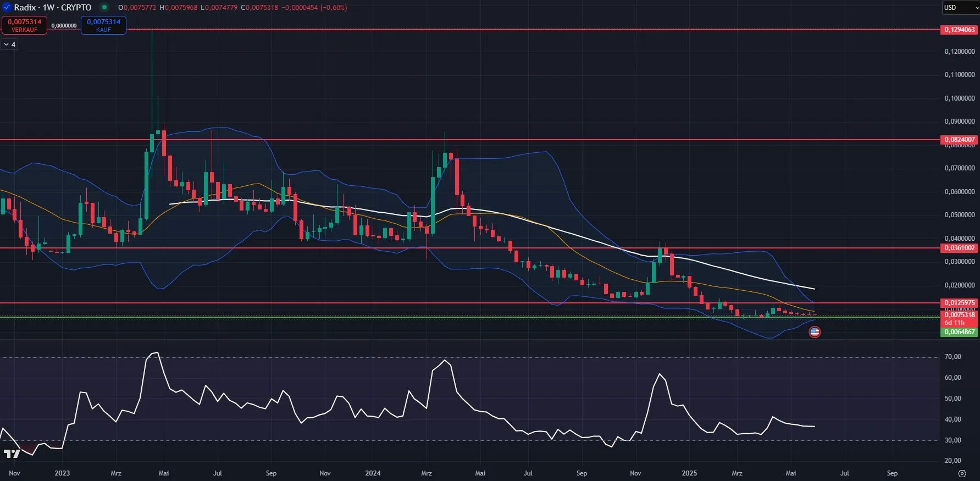Open the USD currency dropdown
Screen dimensions: 980x481
pos(961,7)
